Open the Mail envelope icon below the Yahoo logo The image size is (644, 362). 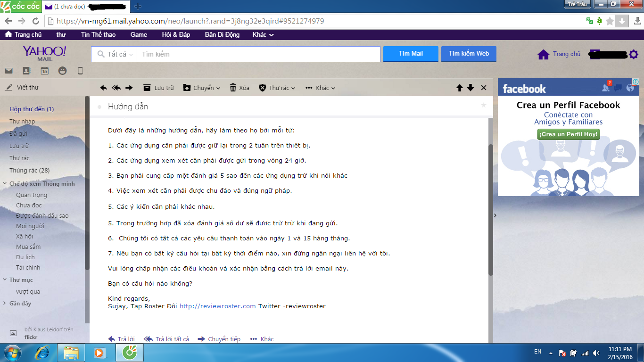click(8, 71)
